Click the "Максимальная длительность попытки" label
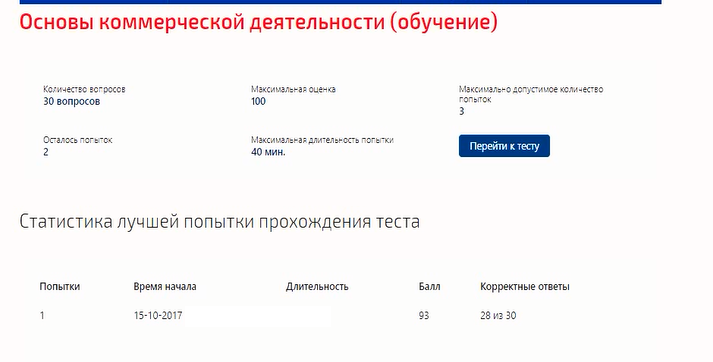713x362 pixels. pos(322,140)
